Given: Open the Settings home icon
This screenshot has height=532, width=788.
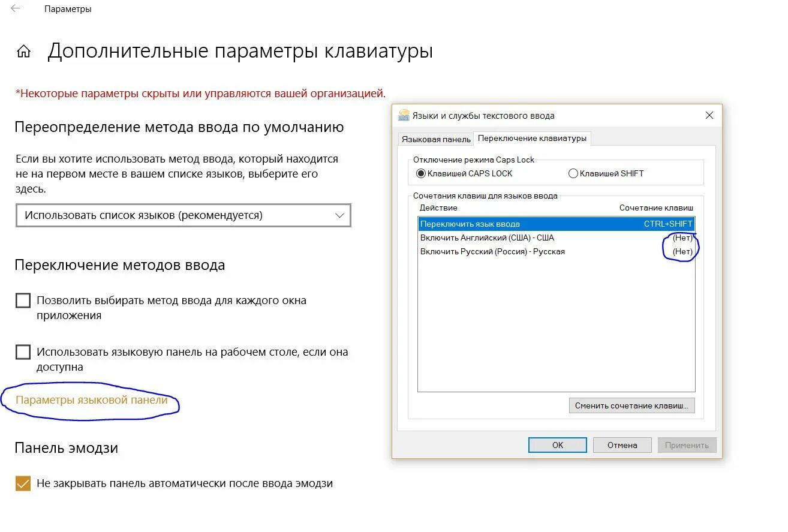Looking at the screenshot, I should [23, 52].
